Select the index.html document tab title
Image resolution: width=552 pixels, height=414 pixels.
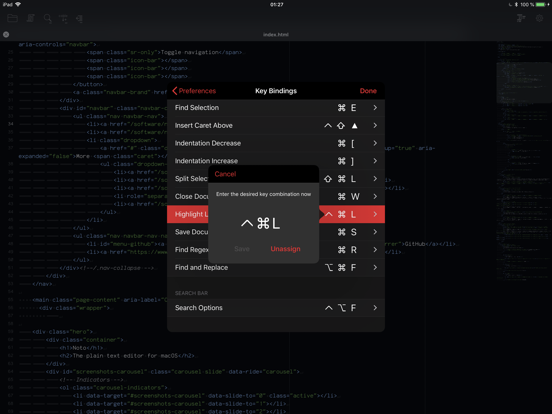(276, 34)
